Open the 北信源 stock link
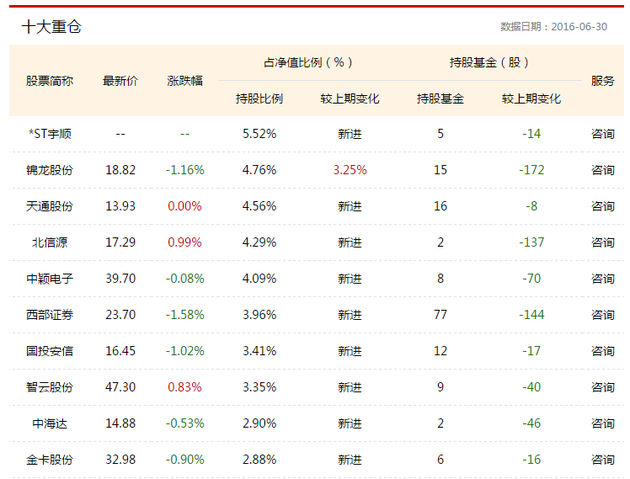Screen dimensions: 630x479 50,242
